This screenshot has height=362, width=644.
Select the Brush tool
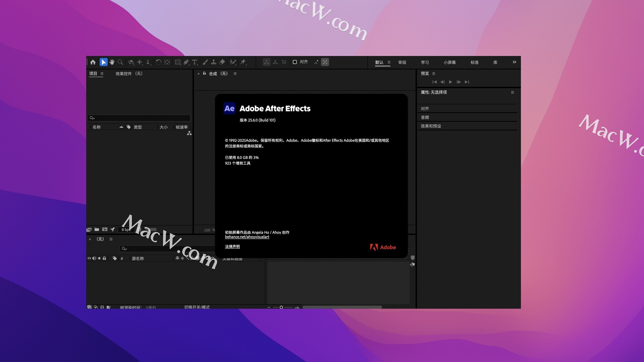click(205, 62)
